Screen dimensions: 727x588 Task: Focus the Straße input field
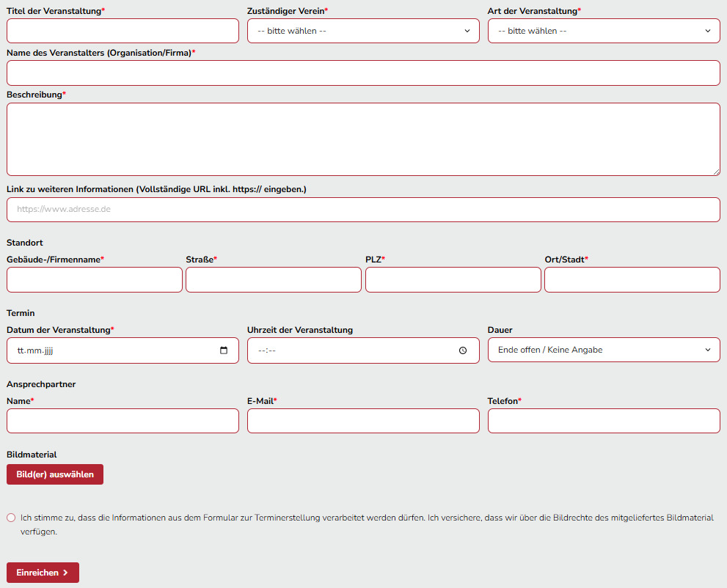[274, 280]
